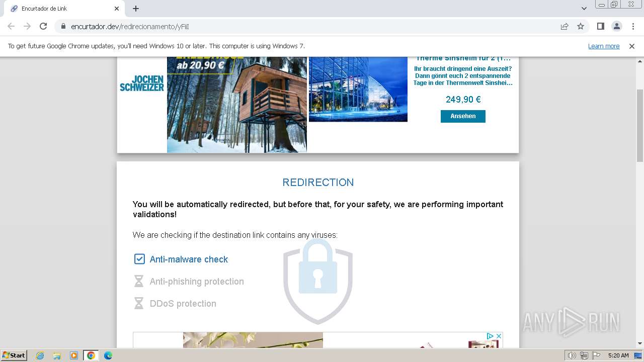644x362 pixels.
Task: Click the page vertical scrollbar thumb
Action: click(x=640, y=126)
